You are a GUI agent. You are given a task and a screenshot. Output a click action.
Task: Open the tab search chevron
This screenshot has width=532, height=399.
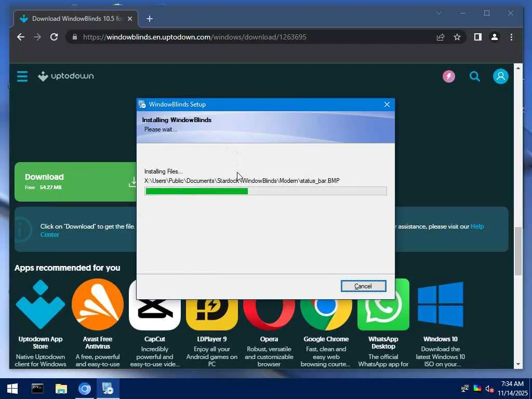point(438,13)
